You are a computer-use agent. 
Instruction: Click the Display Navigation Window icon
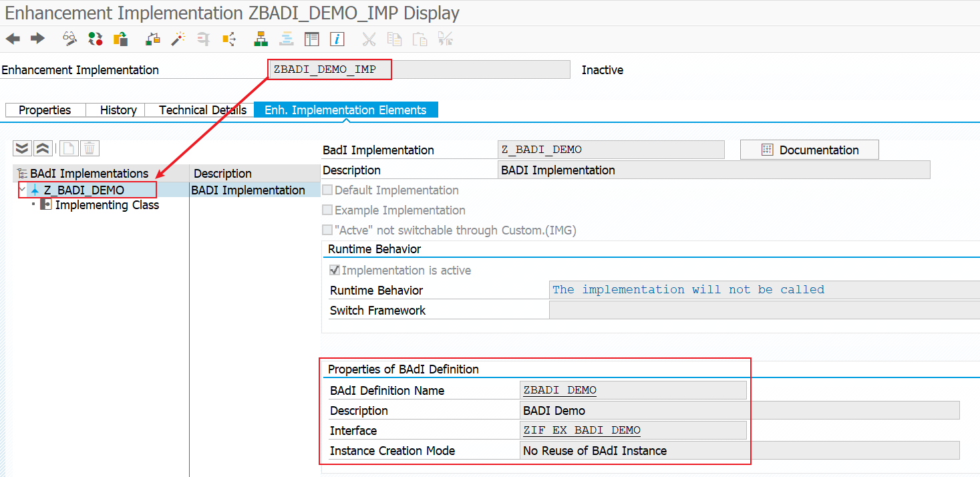coord(287,39)
